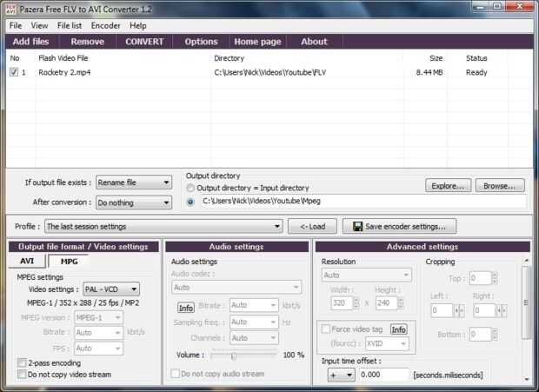Viewport: 539px width, 392px height.
Task: Open the Video settings PAL - VCD dropdown
Action: [111, 289]
